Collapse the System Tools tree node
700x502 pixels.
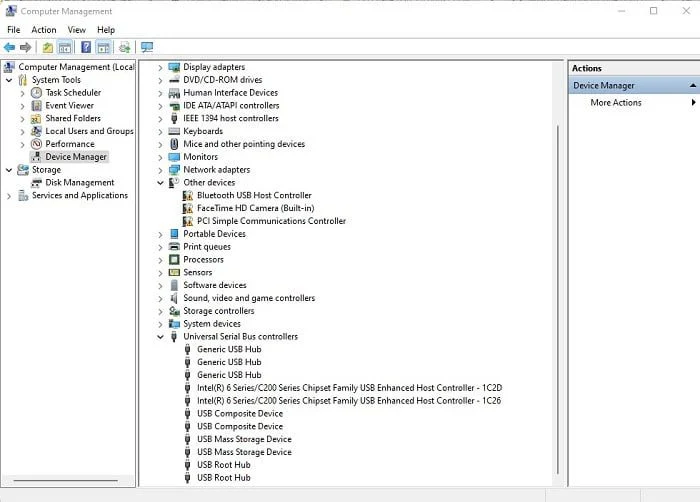(9, 80)
